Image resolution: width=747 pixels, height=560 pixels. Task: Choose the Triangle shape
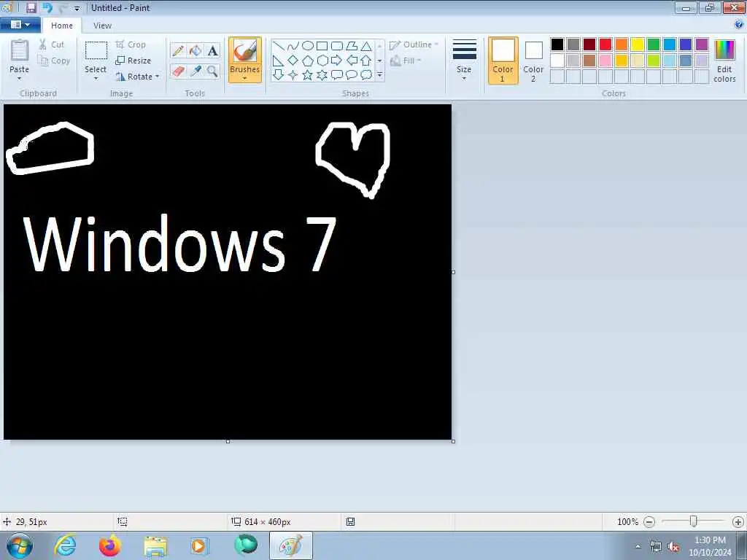click(366, 46)
